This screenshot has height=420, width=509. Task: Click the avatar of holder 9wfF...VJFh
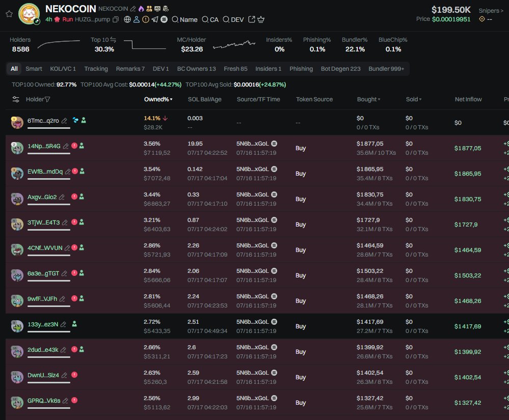click(x=17, y=301)
